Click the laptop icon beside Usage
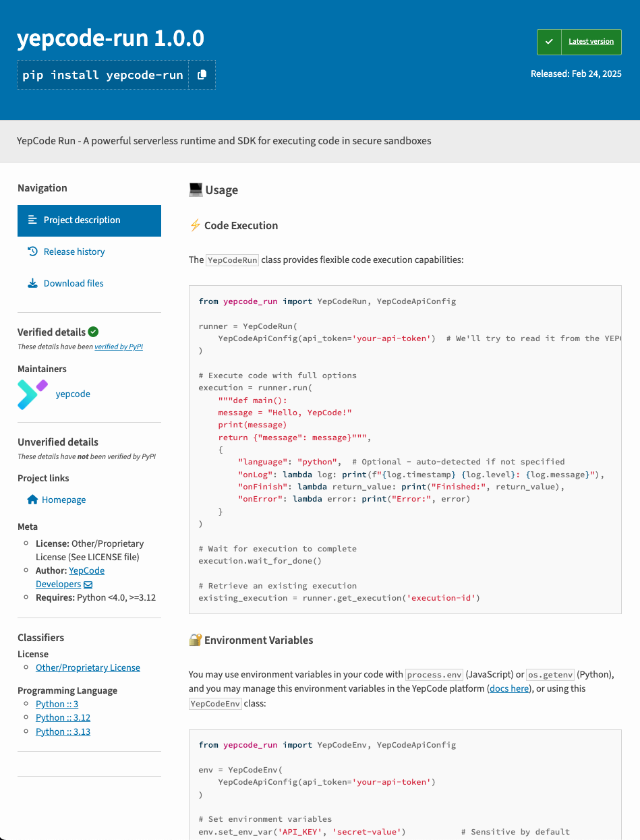This screenshot has width=640, height=840. coord(196,190)
